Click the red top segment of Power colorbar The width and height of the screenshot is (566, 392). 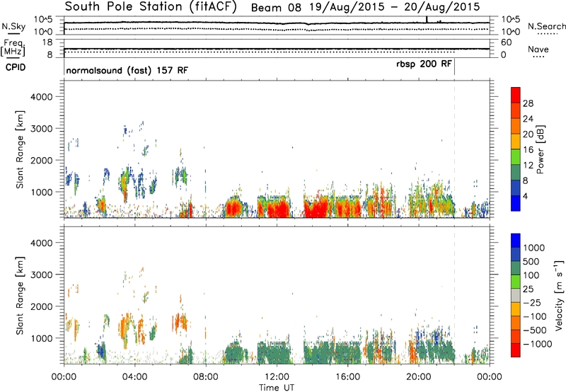click(516, 95)
